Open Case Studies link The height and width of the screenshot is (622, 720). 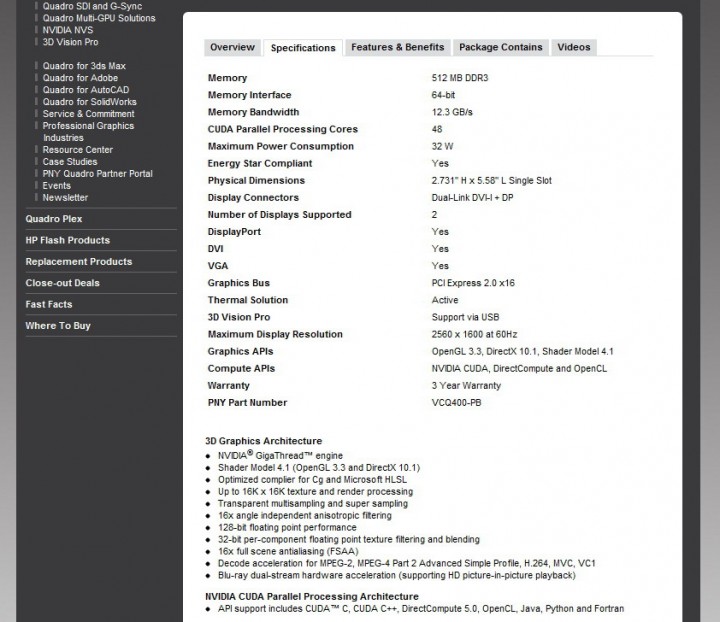pos(70,162)
